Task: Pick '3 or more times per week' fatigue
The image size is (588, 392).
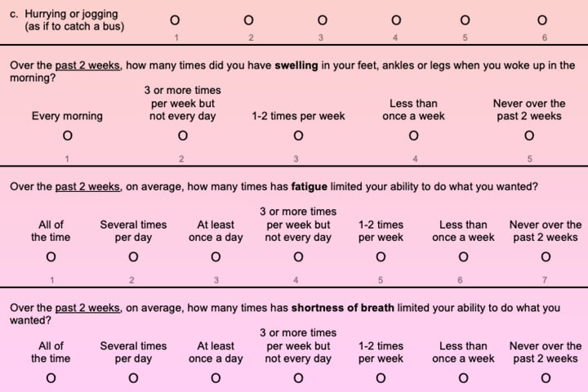Action: tap(298, 257)
